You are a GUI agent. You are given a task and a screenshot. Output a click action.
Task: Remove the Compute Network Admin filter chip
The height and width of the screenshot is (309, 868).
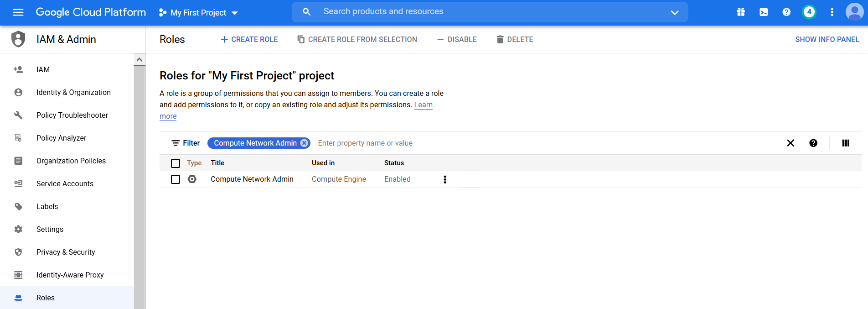click(x=304, y=143)
